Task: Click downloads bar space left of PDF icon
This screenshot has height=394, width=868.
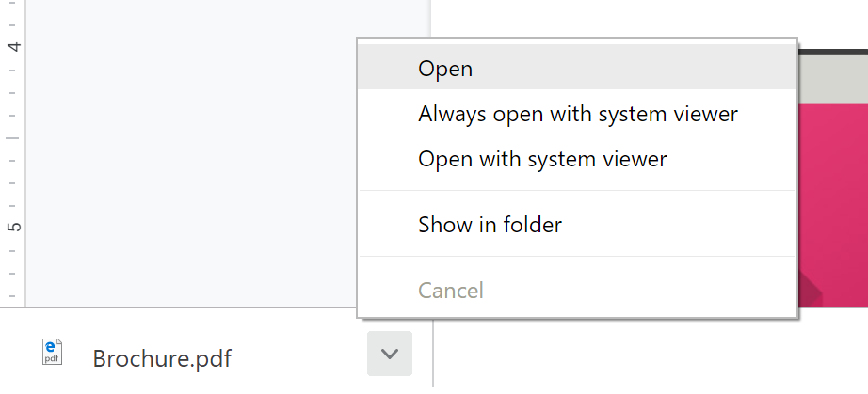Action: 19,355
